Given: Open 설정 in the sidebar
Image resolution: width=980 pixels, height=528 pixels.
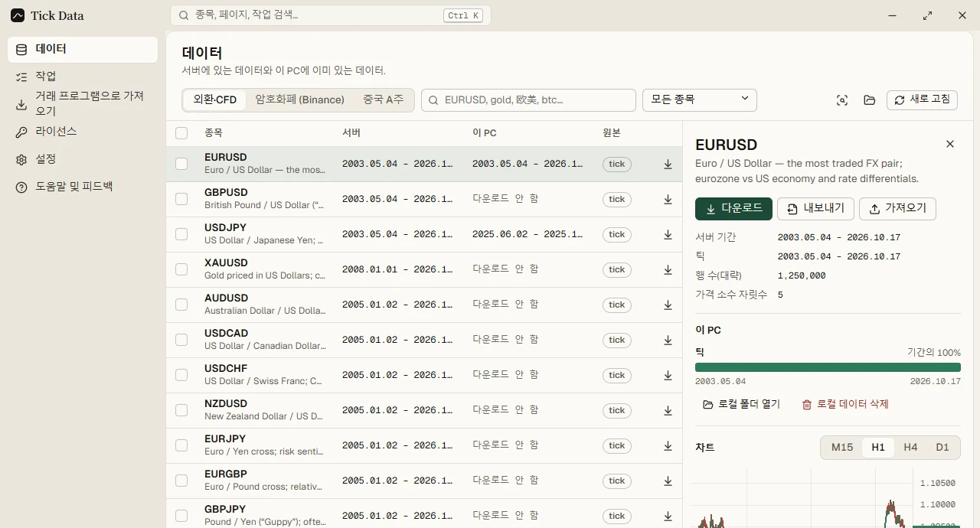Looking at the screenshot, I should [83, 160].
